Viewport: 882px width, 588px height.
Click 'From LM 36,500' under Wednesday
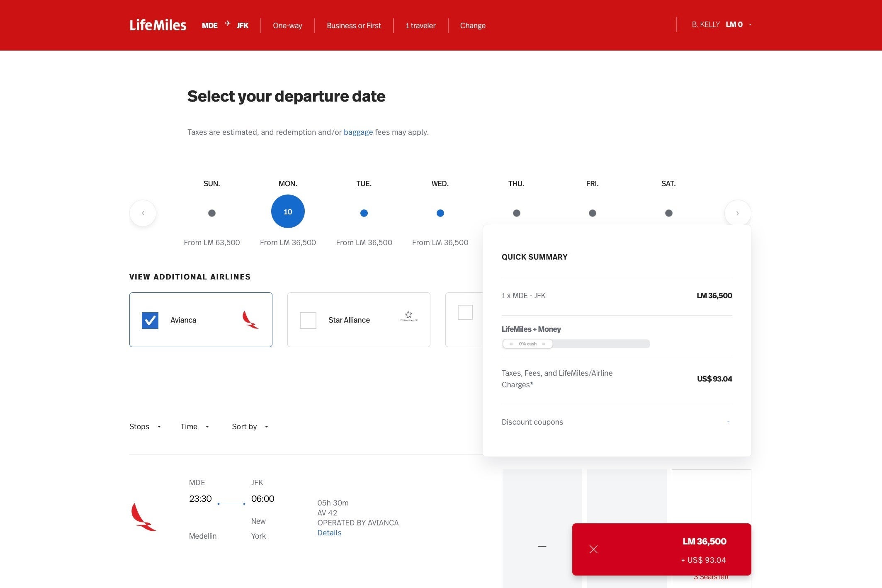[x=440, y=243]
